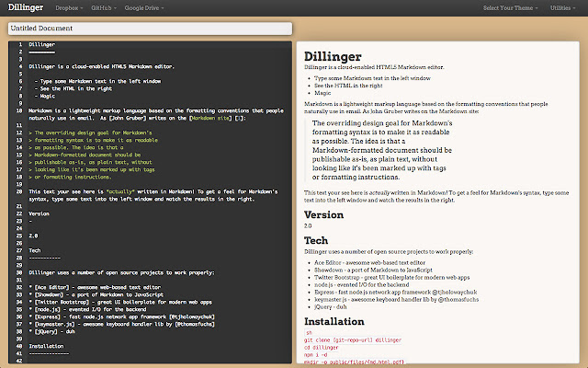Click preview bullet 'Magic'
The image size is (588, 368).
click(x=322, y=93)
